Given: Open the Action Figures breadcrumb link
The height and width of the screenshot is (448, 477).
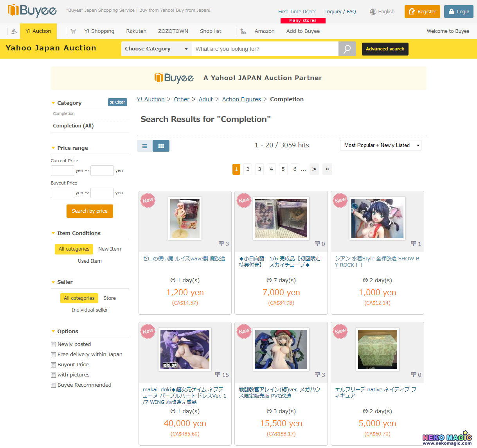Looking at the screenshot, I should point(241,99).
